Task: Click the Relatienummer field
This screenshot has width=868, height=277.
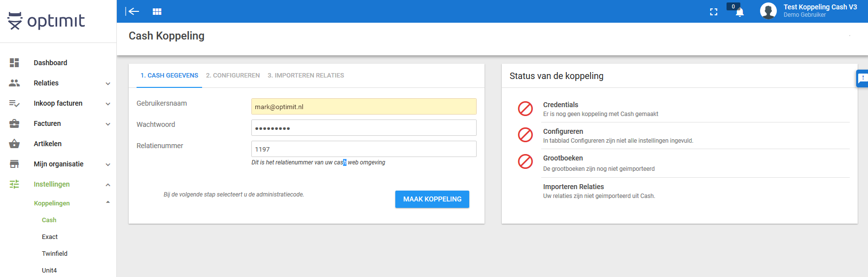Action: tap(364, 149)
